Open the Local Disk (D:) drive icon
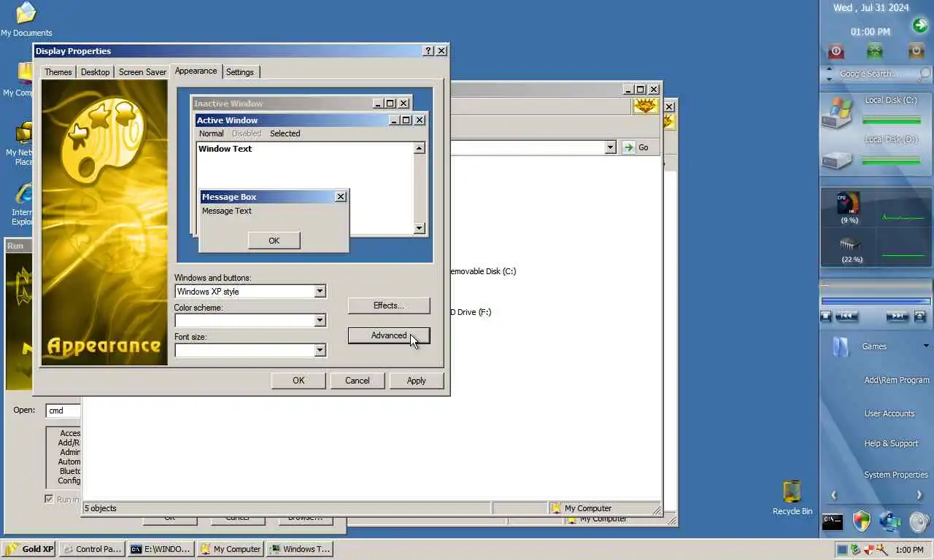The height and width of the screenshot is (560, 934). click(836, 159)
